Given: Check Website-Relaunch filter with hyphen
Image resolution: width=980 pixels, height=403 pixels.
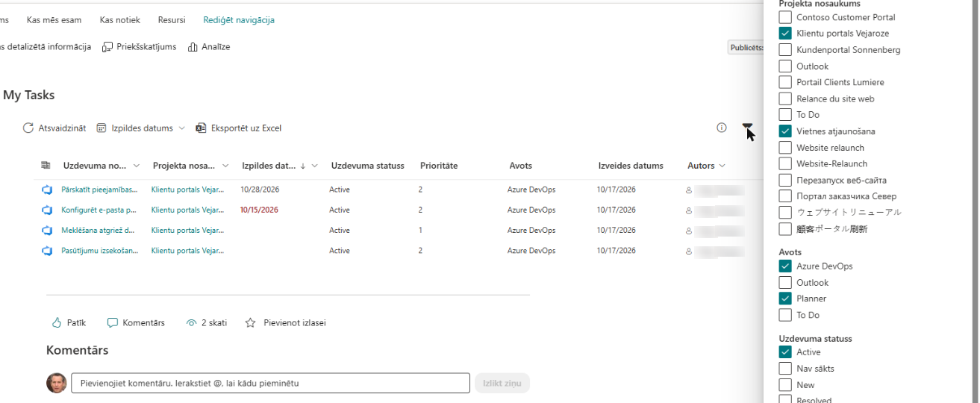Looking at the screenshot, I should [x=785, y=163].
